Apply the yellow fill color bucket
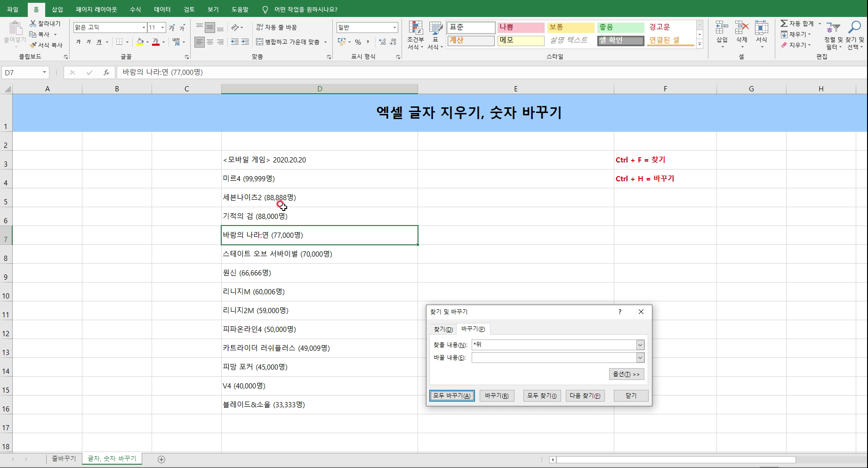The image size is (868, 468). [140, 42]
